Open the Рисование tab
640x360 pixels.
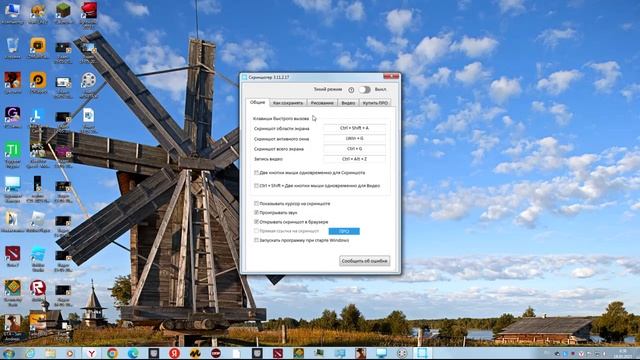[x=322, y=103]
